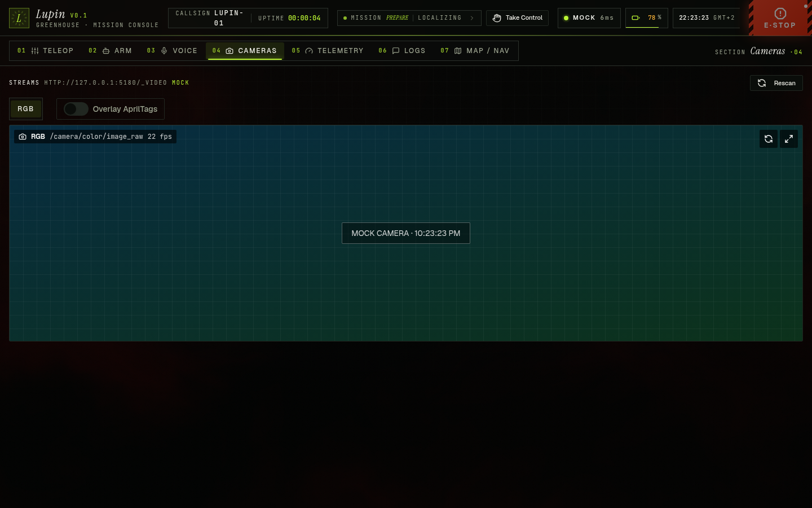
Task: Toggle the Overlay AprilTags switch
Action: coord(76,109)
